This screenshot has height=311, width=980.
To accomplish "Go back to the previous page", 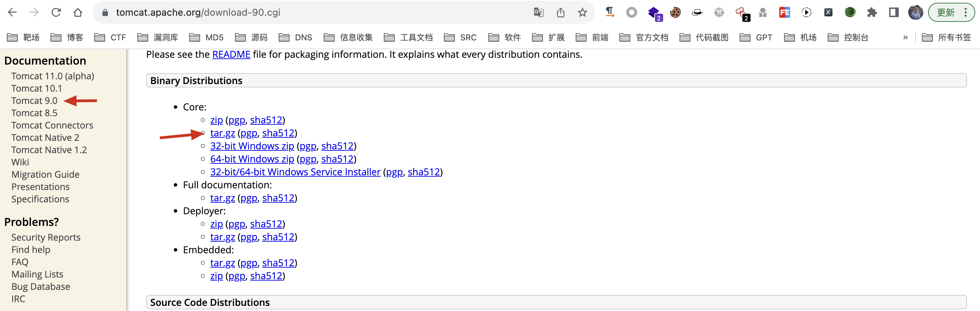I will (x=13, y=13).
